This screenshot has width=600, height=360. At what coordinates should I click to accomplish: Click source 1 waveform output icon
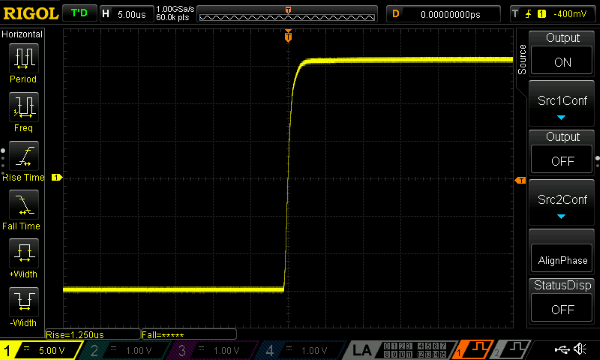[473, 350]
